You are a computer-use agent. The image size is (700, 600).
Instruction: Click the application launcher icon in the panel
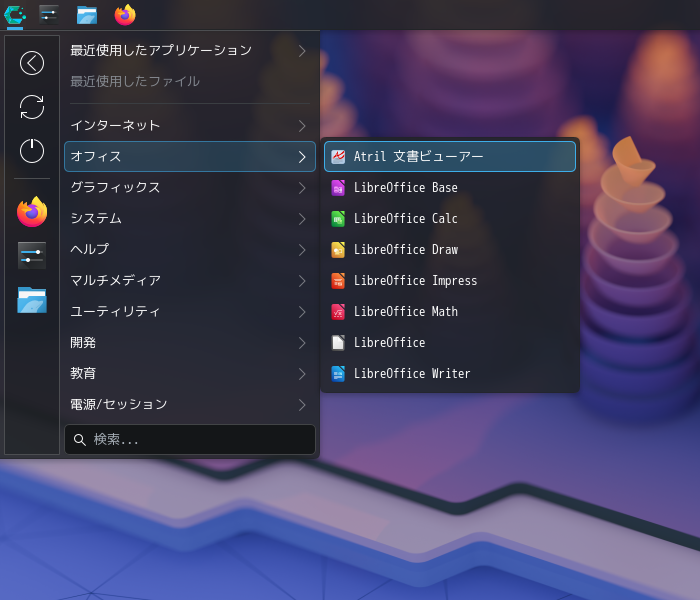pos(15,15)
